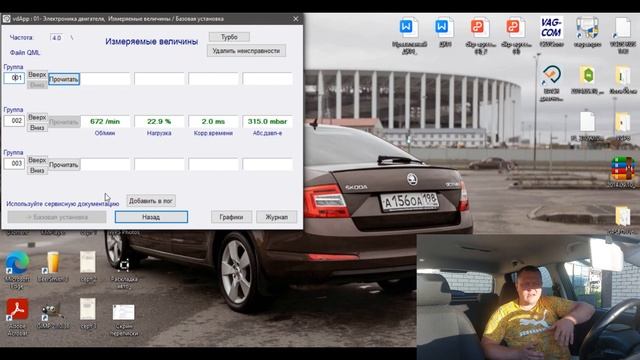Image resolution: width=640 pixels, height=360 pixels.
Task: Click the 'Файл QML' label
Action: click(x=25, y=53)
